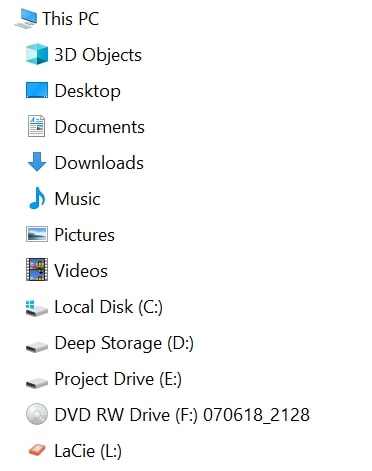Open the Downloads folder label
This screenshot has height=471, width=372.
pos(99,163)
